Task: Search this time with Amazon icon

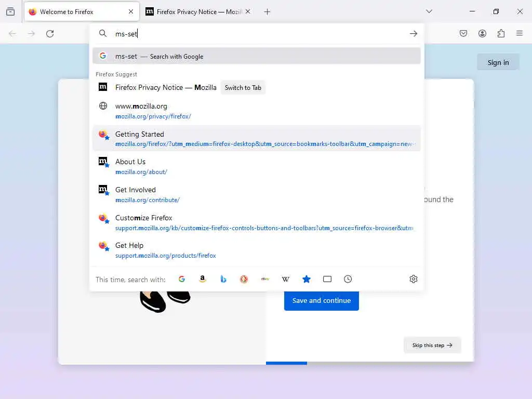Action: pyautogui.click(x=203, y=279)
